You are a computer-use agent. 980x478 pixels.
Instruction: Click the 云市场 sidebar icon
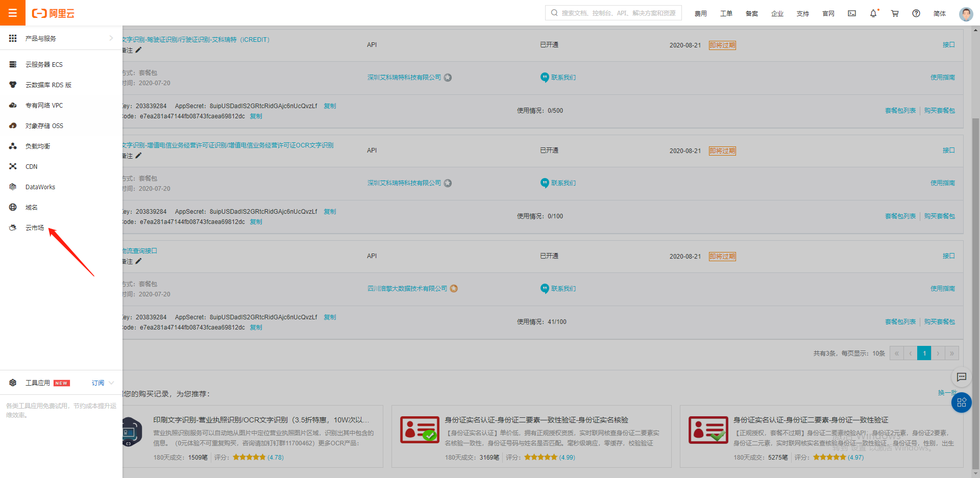point(13,228)
